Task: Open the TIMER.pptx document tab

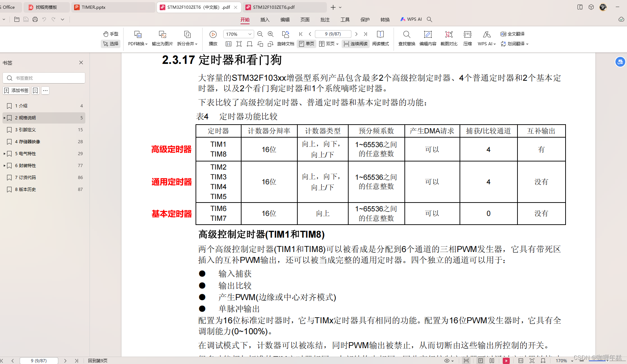Action: coord(113,7)
